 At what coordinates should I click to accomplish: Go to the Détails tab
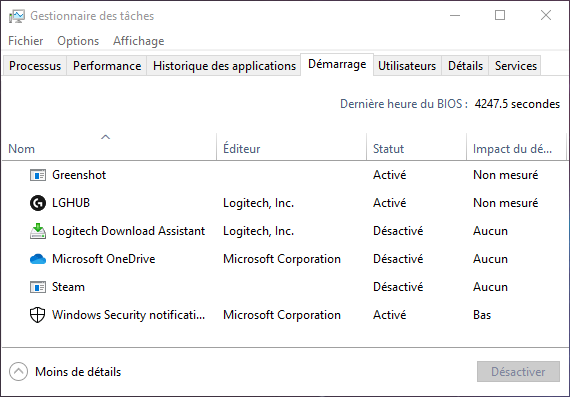coord(465,66)
